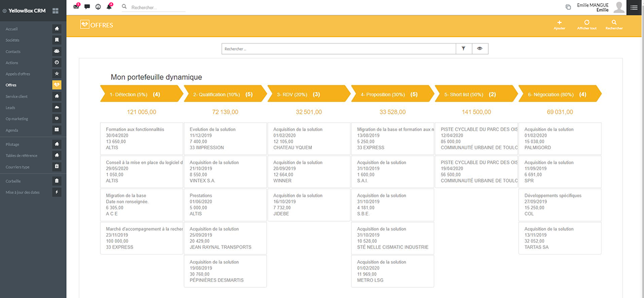Image resolution: width=644 pixels, height=298 pixels.
Task: Open the PÉPINIÈRES DESMARTIS offer card
Action: tap(225, 271)
